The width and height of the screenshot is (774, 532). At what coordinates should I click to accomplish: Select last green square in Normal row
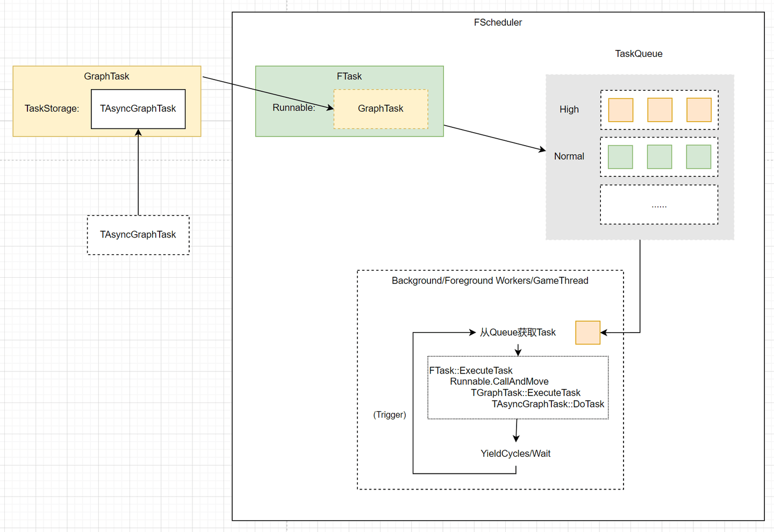[699, 157]
